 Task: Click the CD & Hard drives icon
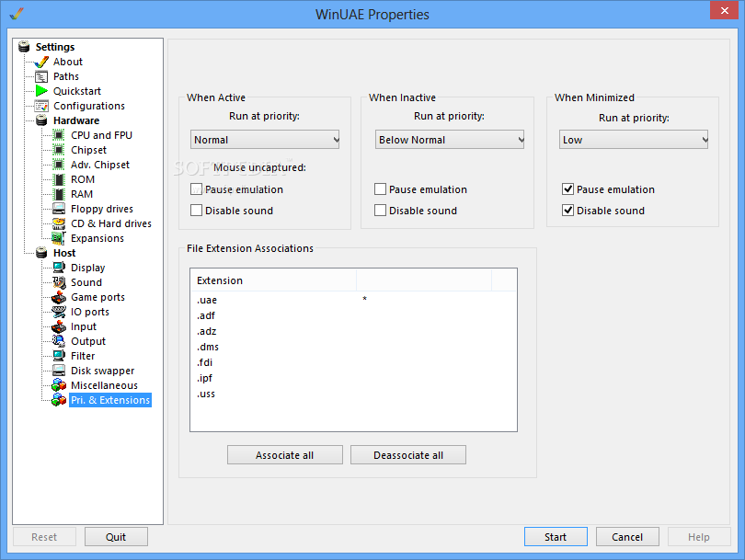[59, 223]
